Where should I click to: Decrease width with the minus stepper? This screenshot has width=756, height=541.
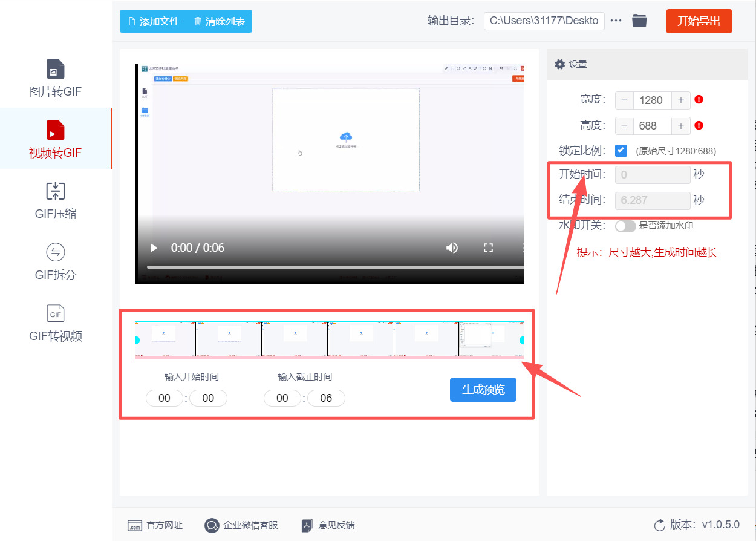tap(624, 100)
